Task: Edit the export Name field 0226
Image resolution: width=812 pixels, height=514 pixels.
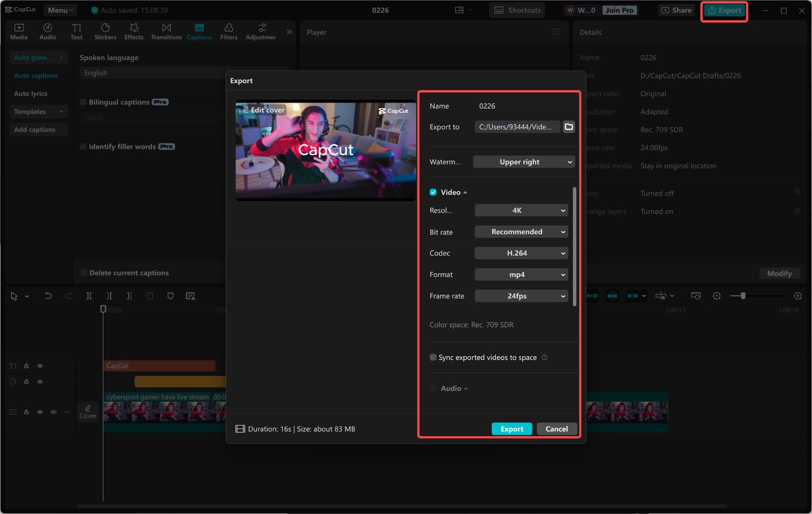Action: coord(524,106)
